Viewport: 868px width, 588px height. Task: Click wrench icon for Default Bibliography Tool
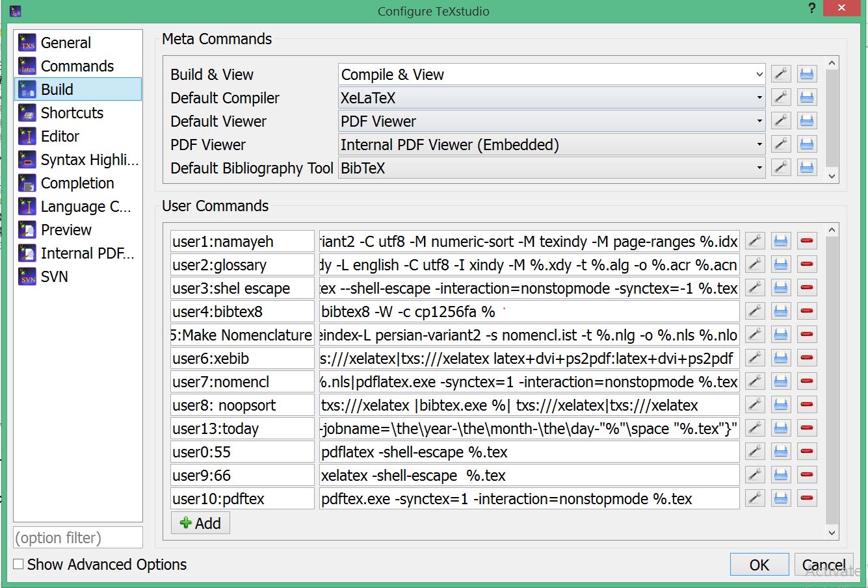[x=781, y=168]
